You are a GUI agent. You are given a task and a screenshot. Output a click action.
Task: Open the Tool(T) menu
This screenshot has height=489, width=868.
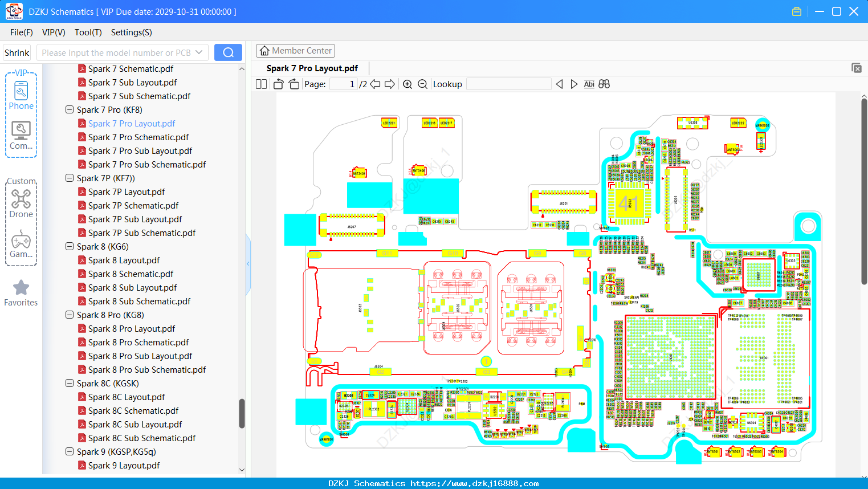88,32
